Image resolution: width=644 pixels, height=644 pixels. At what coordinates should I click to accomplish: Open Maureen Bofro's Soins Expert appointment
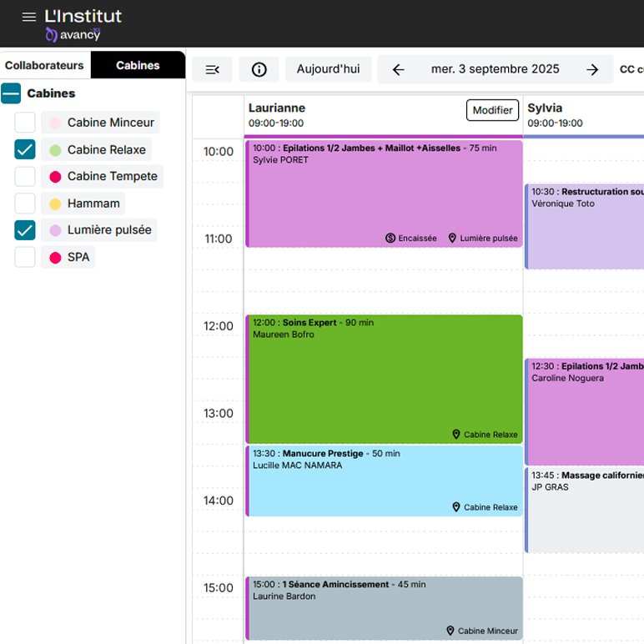point(384,375)
